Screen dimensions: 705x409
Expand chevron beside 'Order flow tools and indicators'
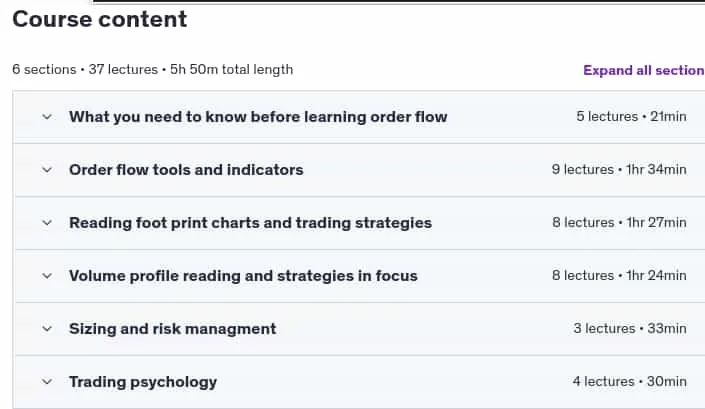[x=47, y=170]
